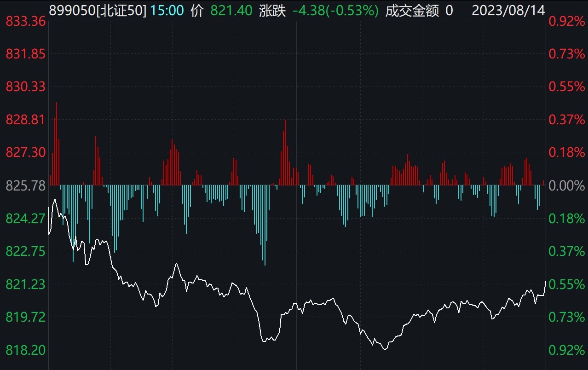Click the red 0.92% at top right

point(567,21)
